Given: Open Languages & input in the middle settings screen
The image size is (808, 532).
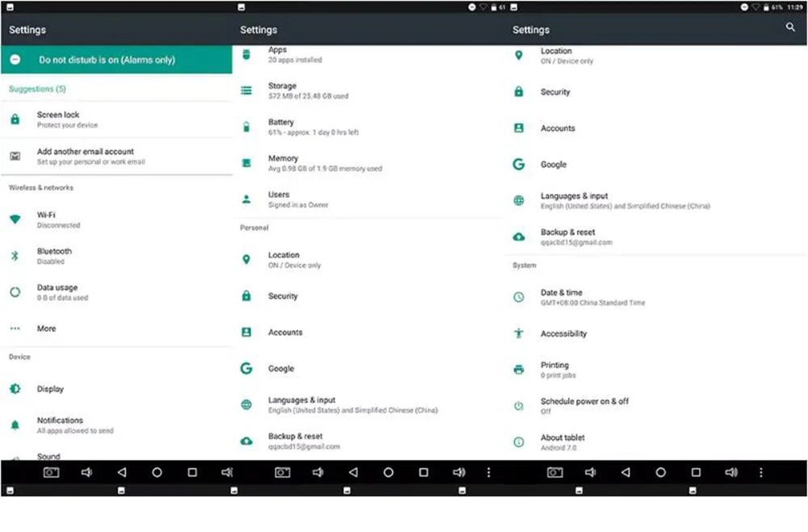Looking at the screenshot, I should [x=368, y=404].
